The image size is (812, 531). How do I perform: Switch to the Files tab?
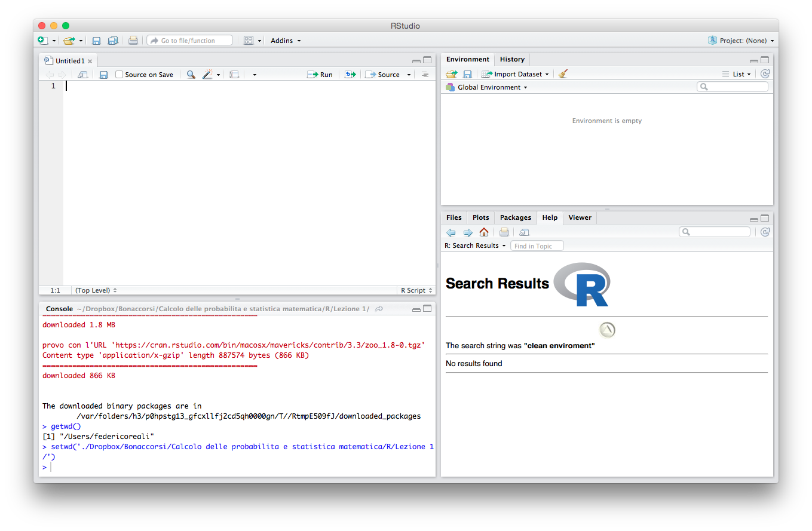[x=454, y=217]
